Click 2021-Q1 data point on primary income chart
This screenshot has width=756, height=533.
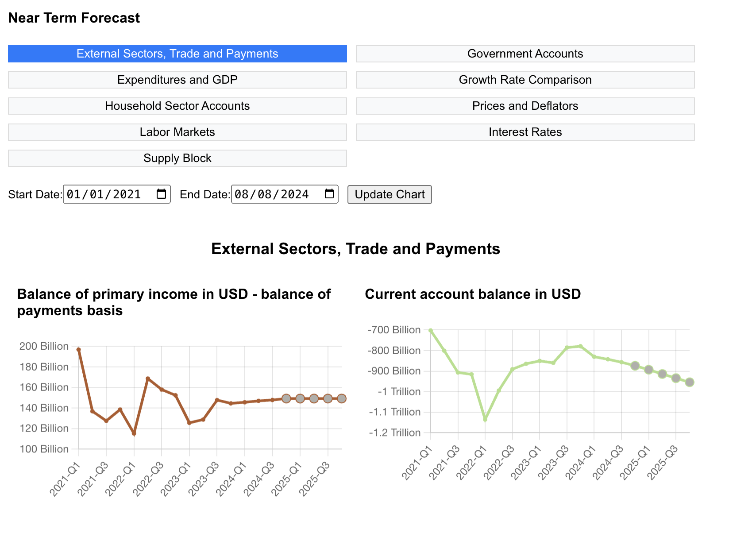click(x=79, y=350)
